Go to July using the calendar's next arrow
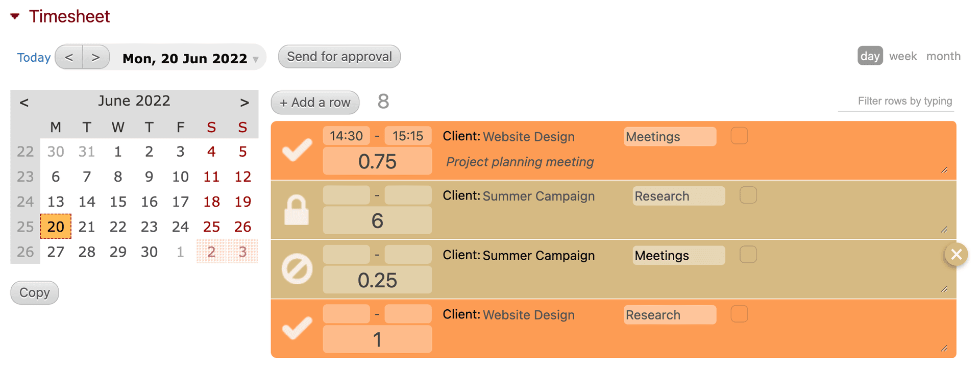Viewport: 980px width, 371px height. pyautogui.click(x=244, y=102)
